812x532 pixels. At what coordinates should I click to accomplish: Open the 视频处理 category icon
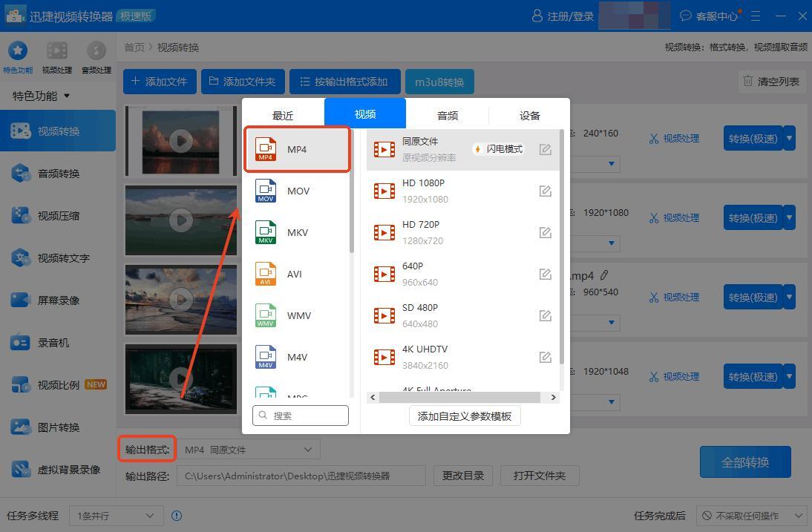click(x=57, y=57)
